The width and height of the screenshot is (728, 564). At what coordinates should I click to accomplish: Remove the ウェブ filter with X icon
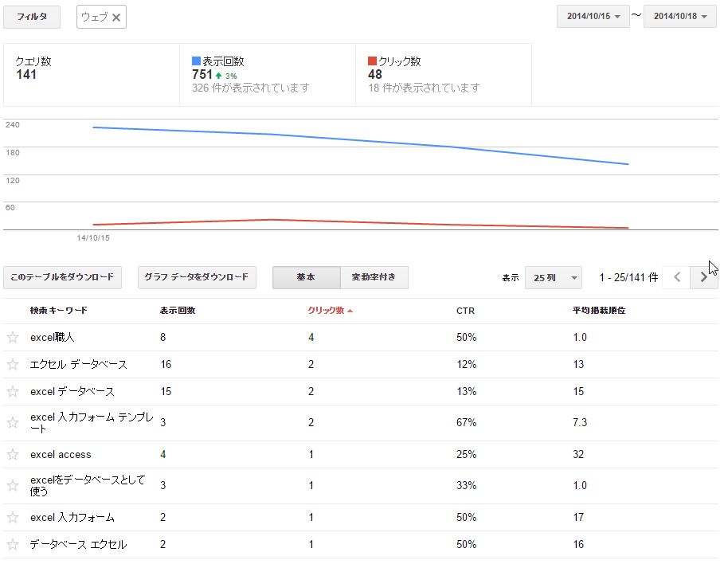[x=116, y=18]
